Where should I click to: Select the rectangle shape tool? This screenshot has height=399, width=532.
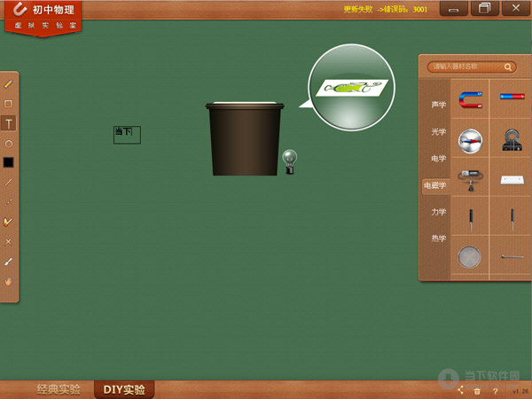9,104
